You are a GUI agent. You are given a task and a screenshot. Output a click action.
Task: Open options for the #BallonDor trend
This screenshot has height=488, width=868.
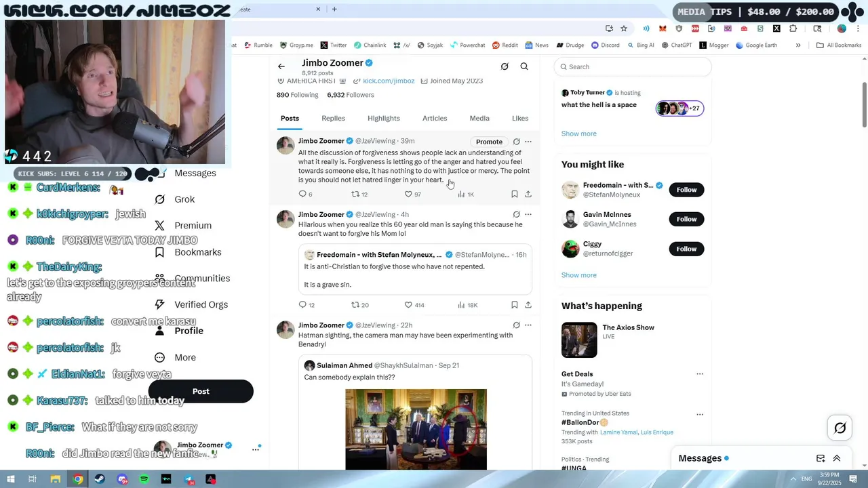(x=700, y=414)
